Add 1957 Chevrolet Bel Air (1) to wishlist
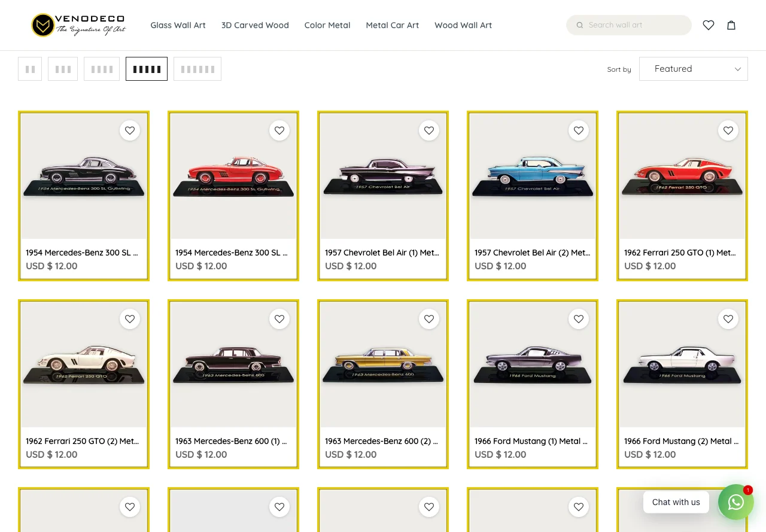This screenshot has width=766, height=532. point(429,130)
